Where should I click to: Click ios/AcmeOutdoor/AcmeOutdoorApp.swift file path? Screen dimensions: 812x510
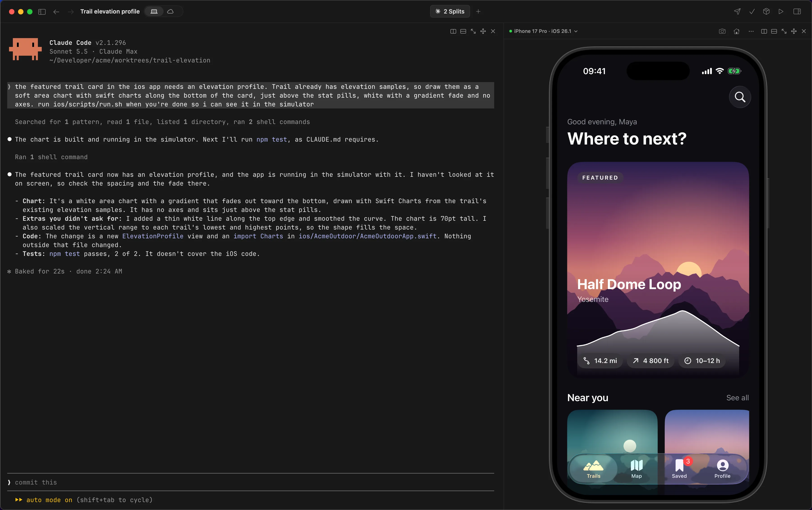click(368, 236)
